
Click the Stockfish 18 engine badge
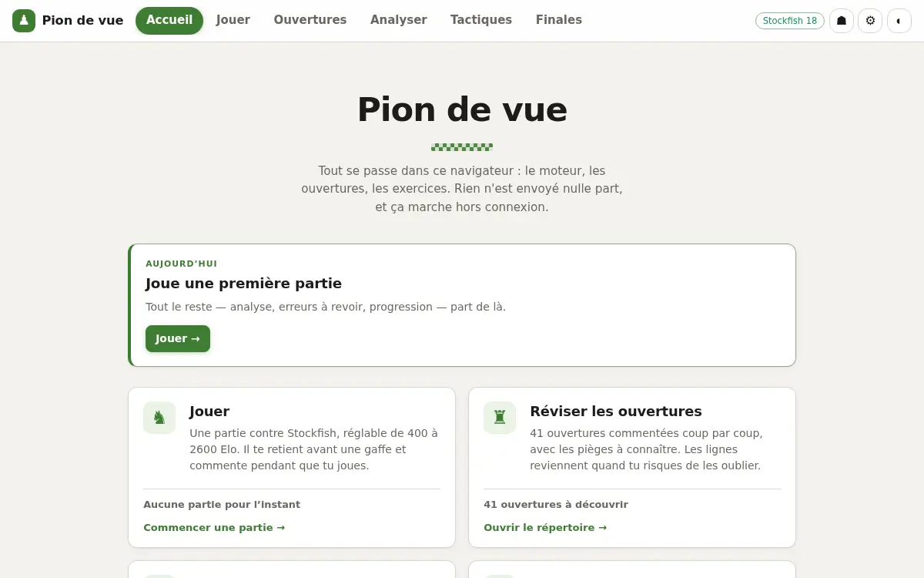click(x=790, y=21)
